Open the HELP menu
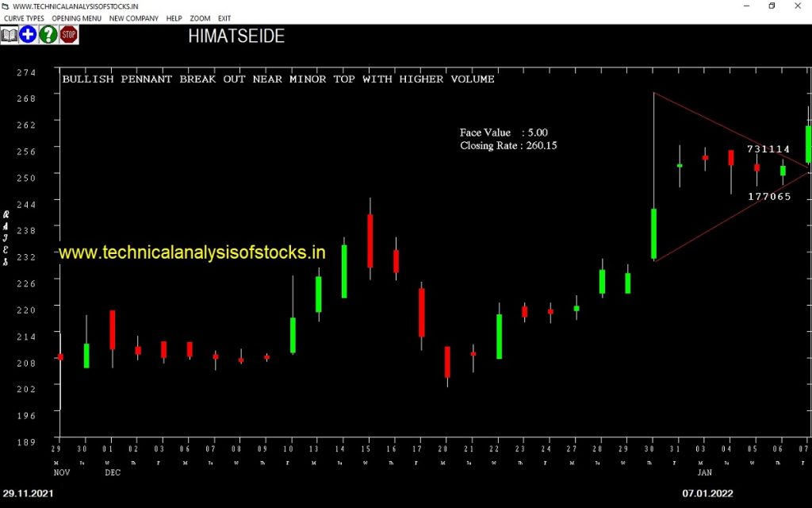Image resolution: width=812 pixels, height=508 pixels. click(174, 18)
